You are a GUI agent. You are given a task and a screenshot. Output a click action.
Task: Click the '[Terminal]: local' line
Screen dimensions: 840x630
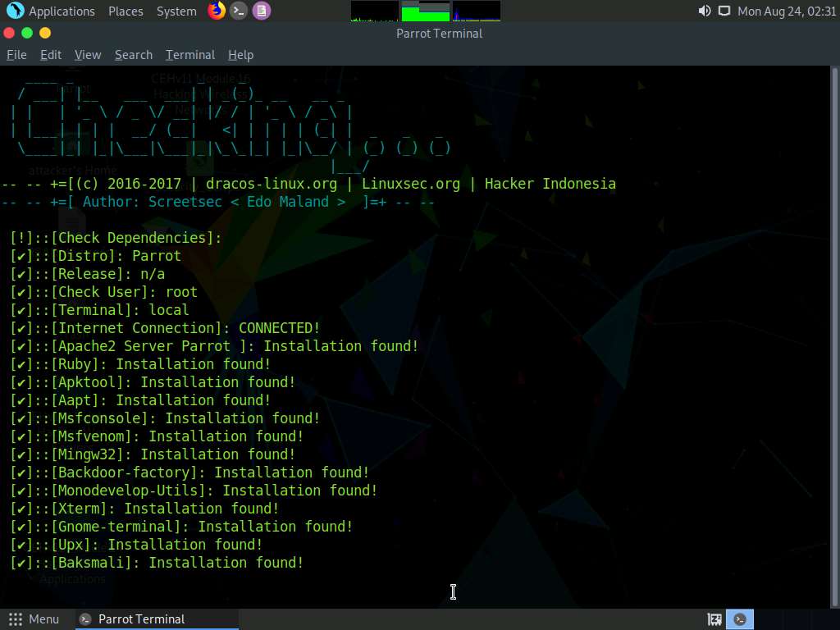(99, 310)
